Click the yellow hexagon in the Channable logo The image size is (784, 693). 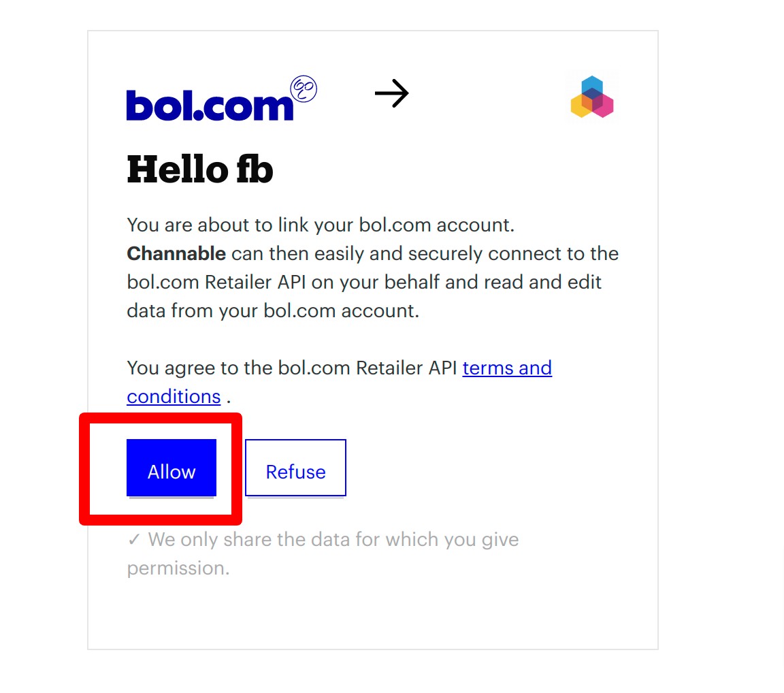tap(581, 106)
